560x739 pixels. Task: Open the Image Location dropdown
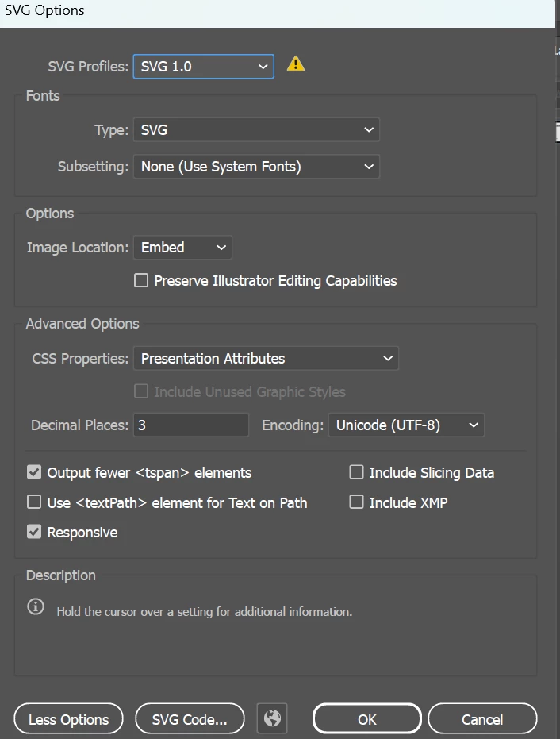pos(182,248)
